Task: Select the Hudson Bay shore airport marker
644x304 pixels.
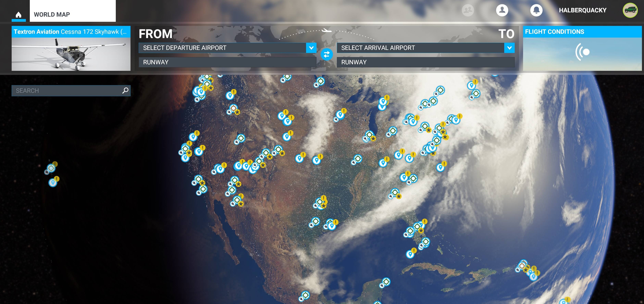Action: pos(320,81)
